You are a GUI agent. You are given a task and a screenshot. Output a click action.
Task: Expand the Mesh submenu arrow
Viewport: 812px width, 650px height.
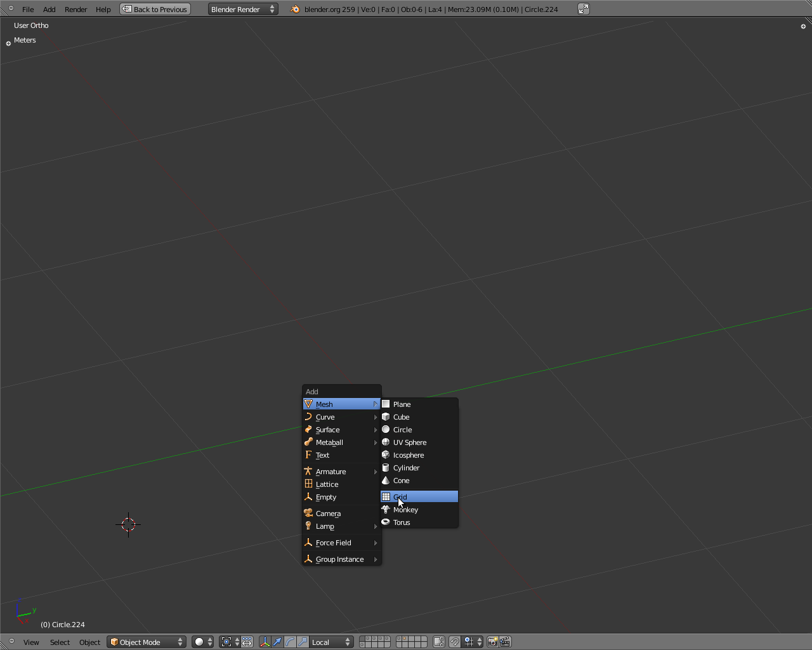point(376,404)
